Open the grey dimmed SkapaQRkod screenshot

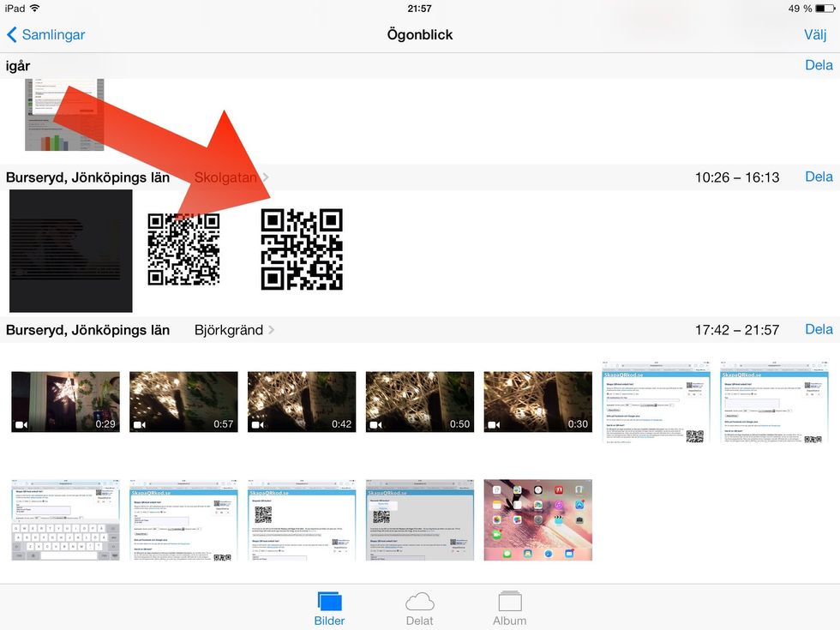(420, 520)
